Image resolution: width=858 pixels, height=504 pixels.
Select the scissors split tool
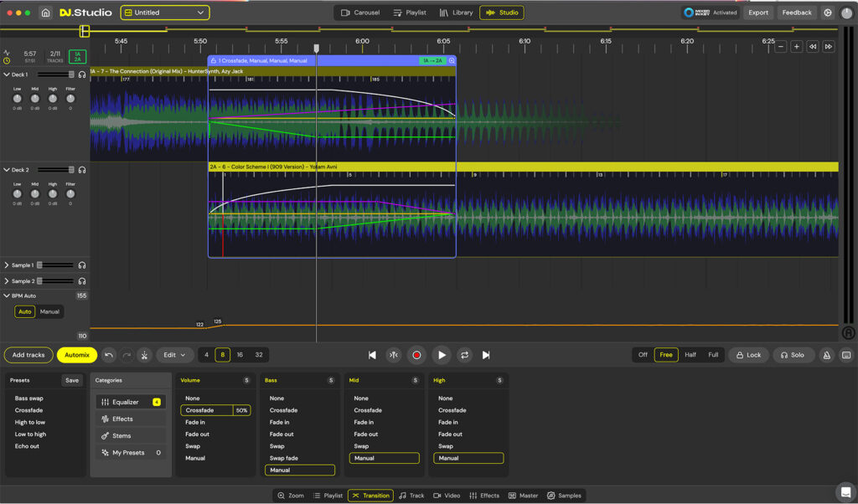[144, 355]
